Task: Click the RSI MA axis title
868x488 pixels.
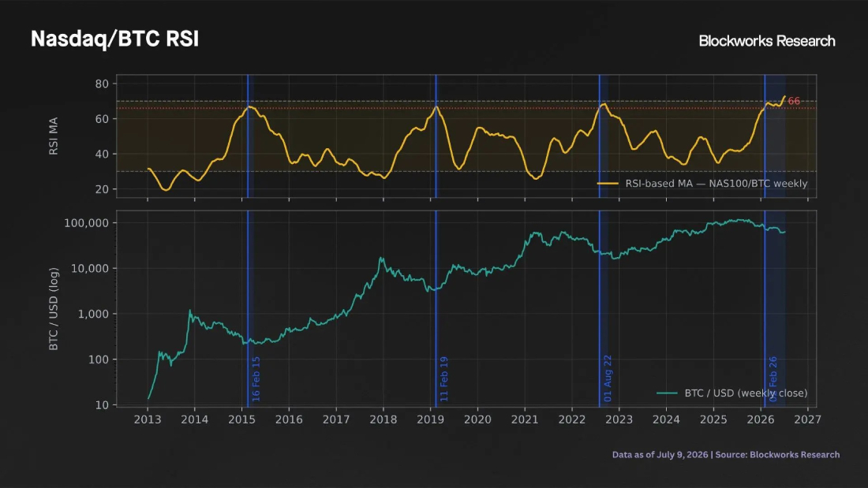Action: point(53,136)
